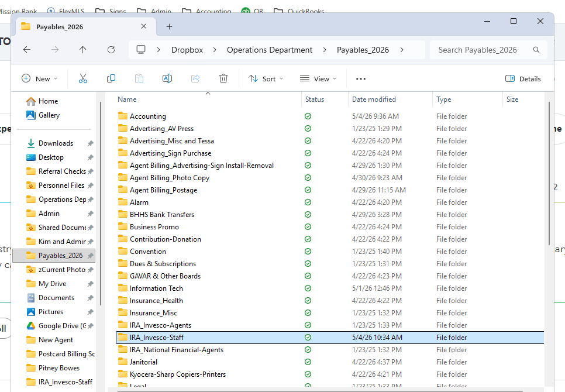Select the BHHS Bank Transfers folder
The image size is (565, 392).
[x=330, y=214]
